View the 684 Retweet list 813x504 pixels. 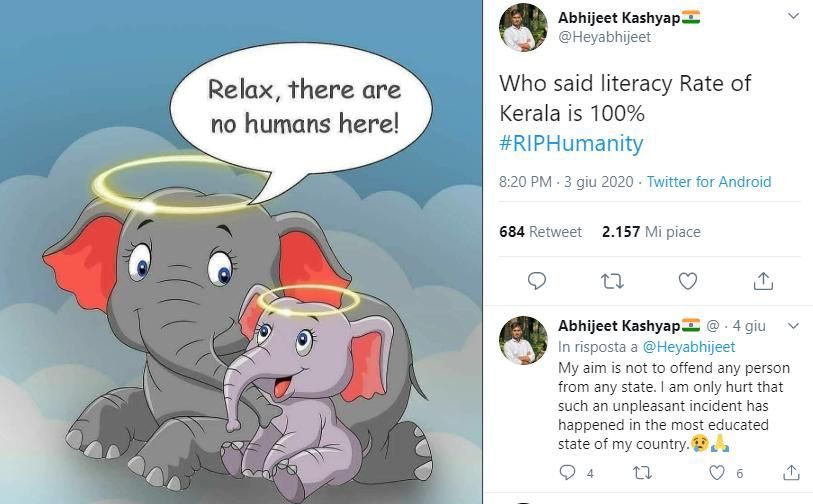click(540, 232)
